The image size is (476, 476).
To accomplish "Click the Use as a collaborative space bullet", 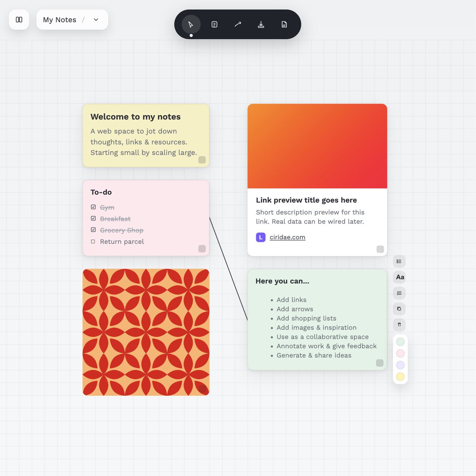I will click(x=322, y=337).
